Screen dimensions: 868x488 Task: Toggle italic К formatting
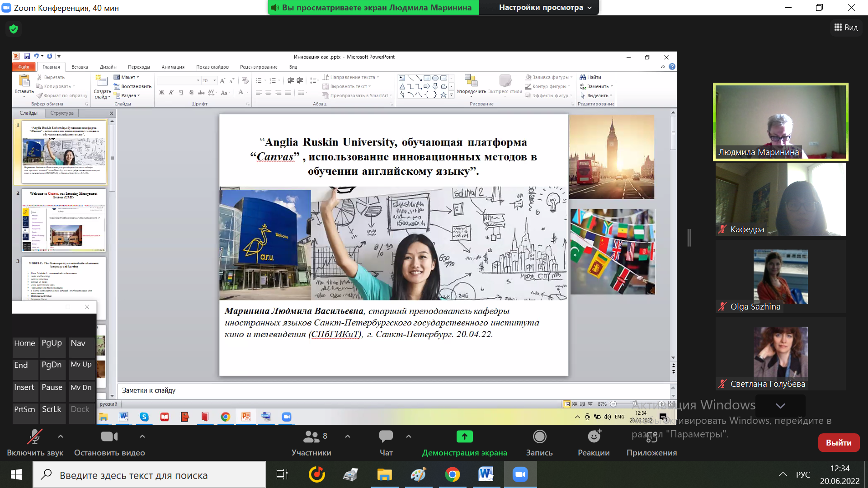(x=171, y=93)
